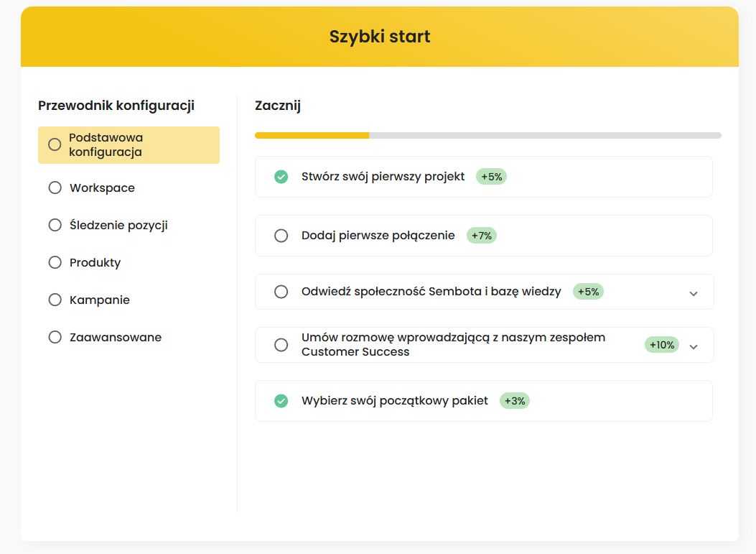Screen dimensions: 756x554
Task: Select Podstawowa konfiguracja radio circle
Action: (55, 144)
